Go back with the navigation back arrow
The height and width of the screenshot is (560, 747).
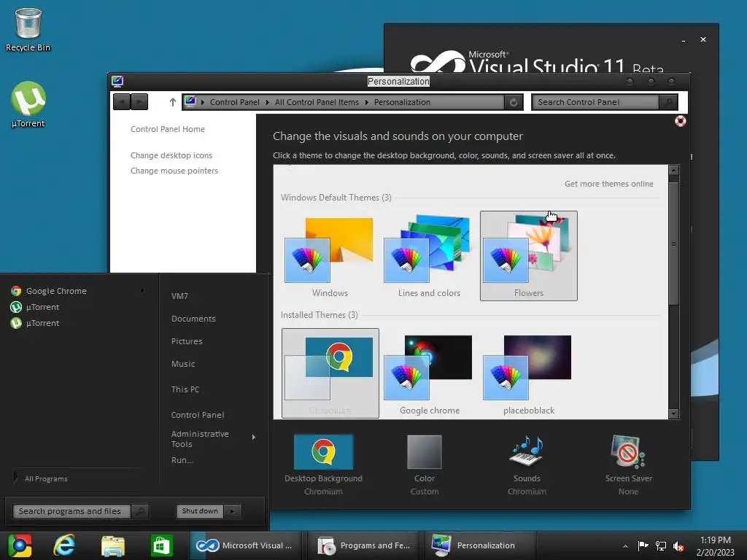[x=122, y=102]
